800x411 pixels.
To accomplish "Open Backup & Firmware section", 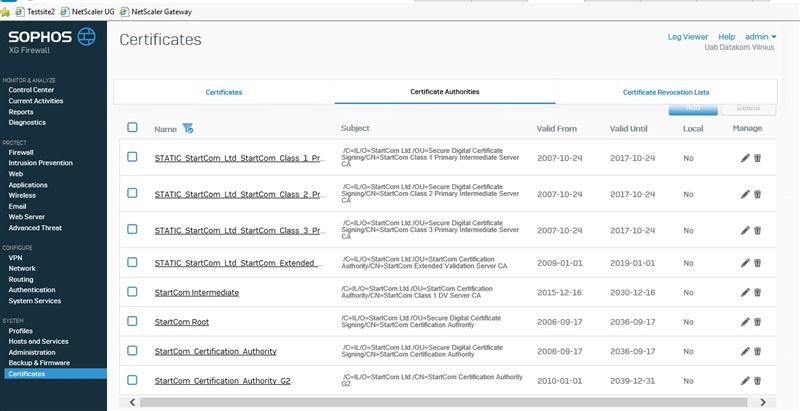I will 39,363.
